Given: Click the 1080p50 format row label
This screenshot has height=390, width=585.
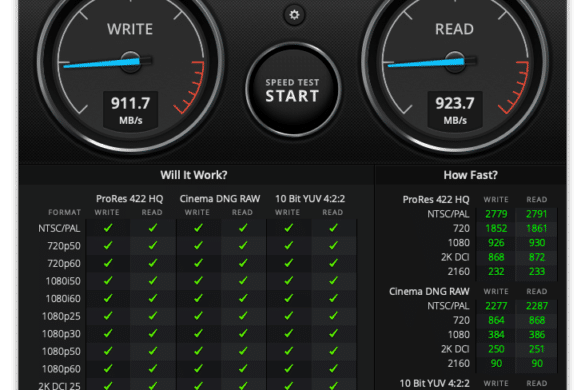Looking at the screenshot, I should click(61, 351).
